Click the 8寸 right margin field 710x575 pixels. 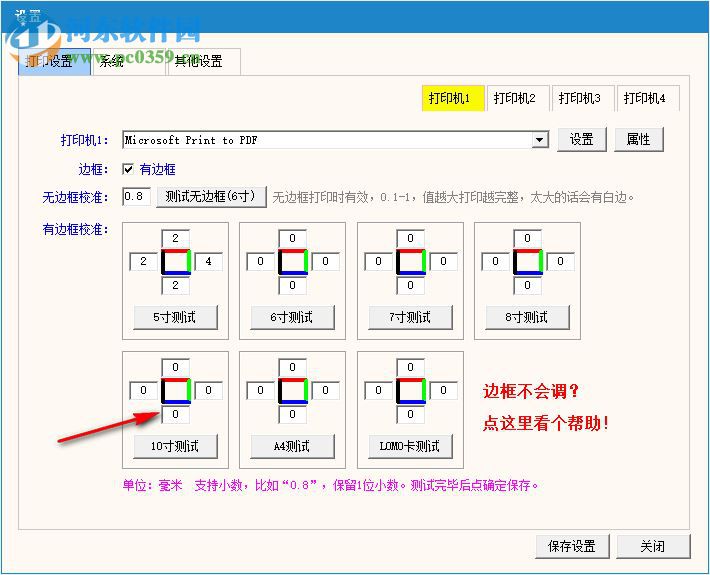560,261
